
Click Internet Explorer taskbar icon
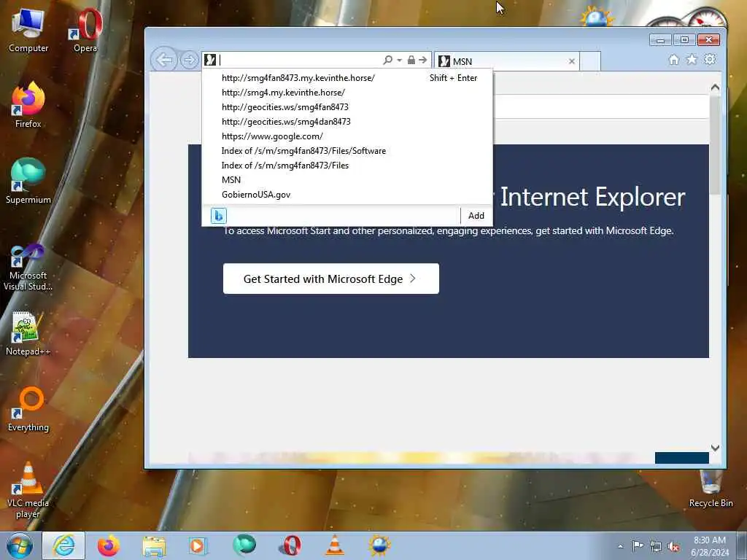pyautogui.click(x=64, y=545)
